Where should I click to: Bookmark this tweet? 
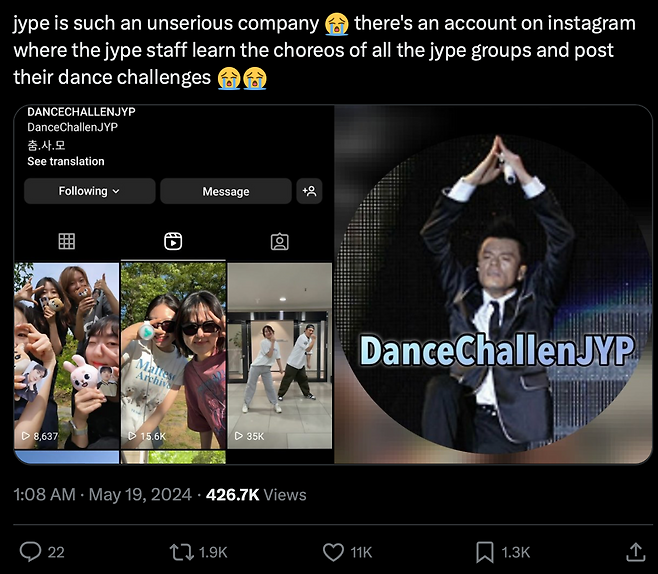484,551
